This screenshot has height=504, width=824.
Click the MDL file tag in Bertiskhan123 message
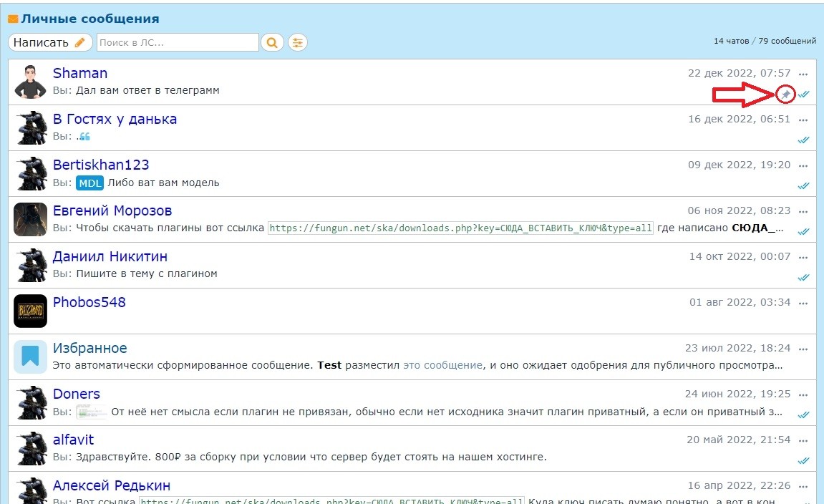pyautogui.click(x=90, y=183)
